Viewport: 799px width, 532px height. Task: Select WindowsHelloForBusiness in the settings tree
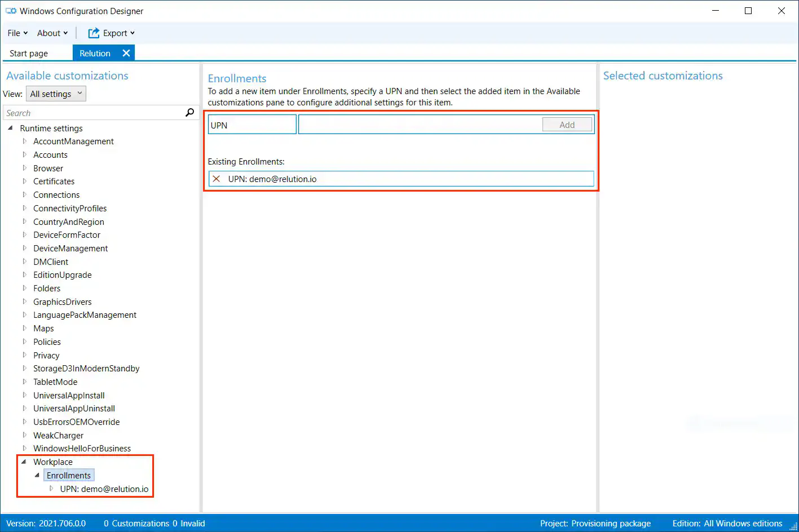(82, 448)
